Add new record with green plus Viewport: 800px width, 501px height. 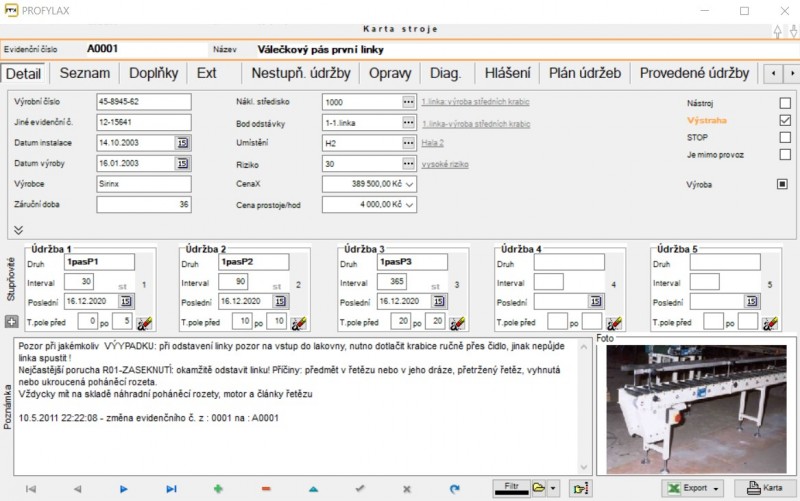coord(218,488)
